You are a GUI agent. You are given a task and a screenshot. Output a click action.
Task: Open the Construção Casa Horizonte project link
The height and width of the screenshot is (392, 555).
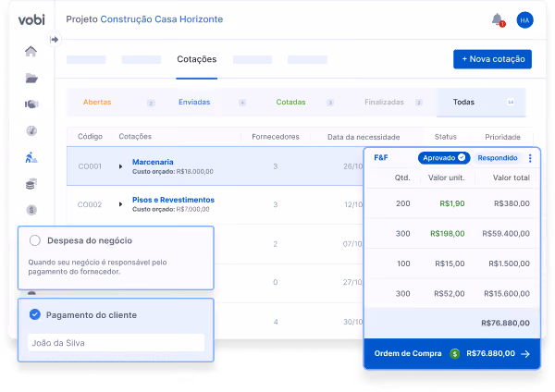(161, 19)
